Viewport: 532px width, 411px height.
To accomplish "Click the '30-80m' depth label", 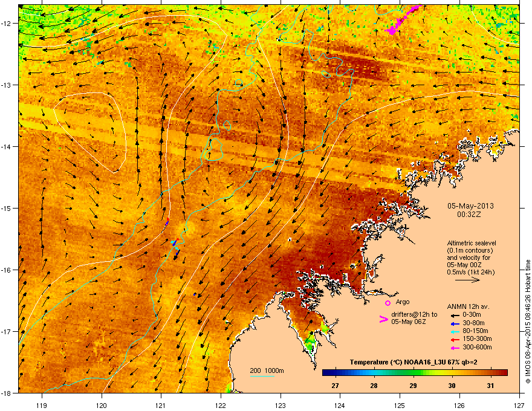I will click(473, 323).
